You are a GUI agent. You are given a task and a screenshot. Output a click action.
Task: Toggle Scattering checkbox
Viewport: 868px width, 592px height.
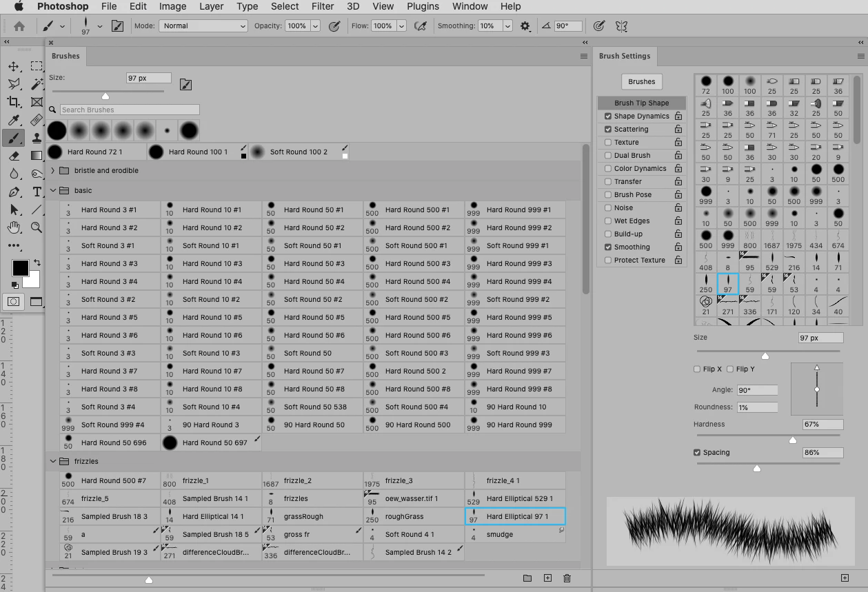(608, 130)
